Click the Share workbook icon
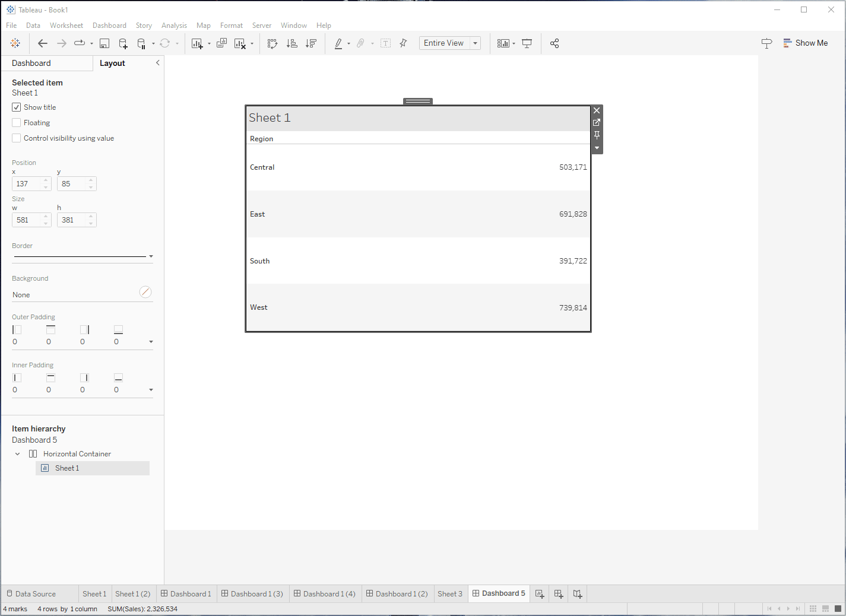Screen dimensions: 846x616 point(555,43)
